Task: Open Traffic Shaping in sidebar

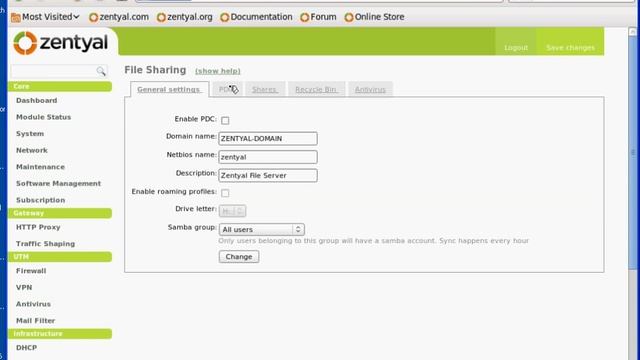Action: (x=45, y=244)
